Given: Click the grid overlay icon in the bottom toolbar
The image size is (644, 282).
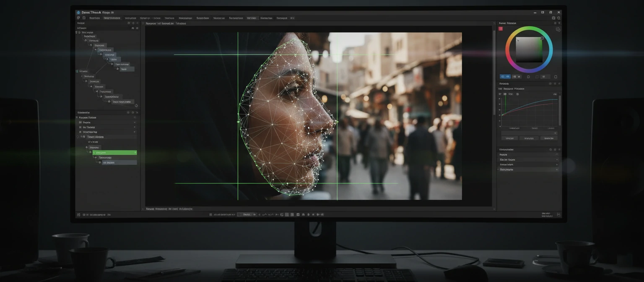Looking at the screenshot, I should 292,214.
